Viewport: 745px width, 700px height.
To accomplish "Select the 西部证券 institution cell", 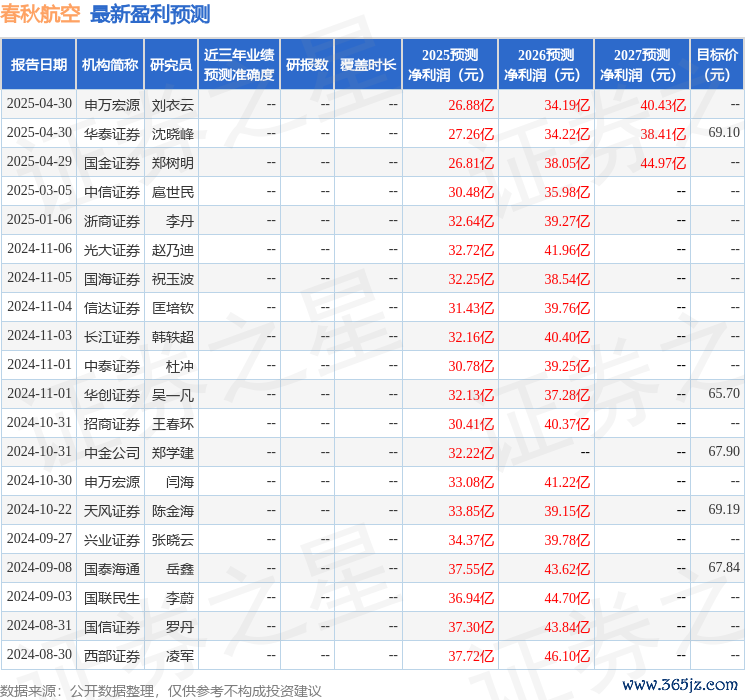I will [112, 656].
